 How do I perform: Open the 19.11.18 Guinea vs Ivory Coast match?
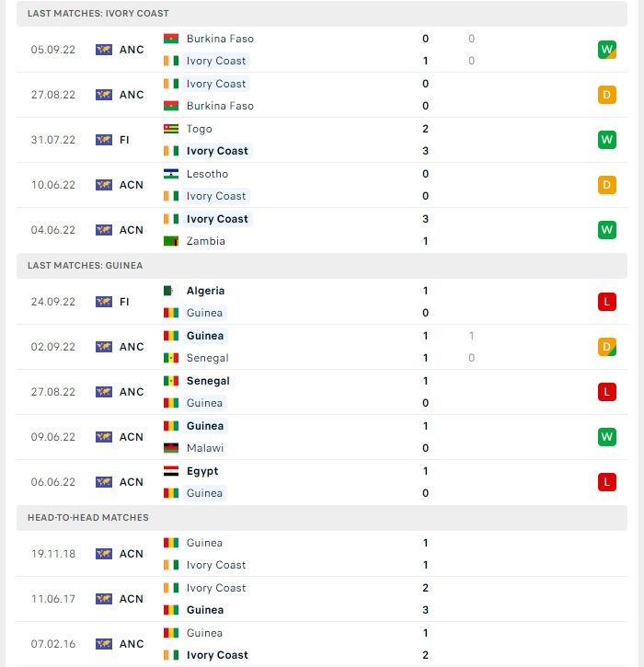pos(322,554)
